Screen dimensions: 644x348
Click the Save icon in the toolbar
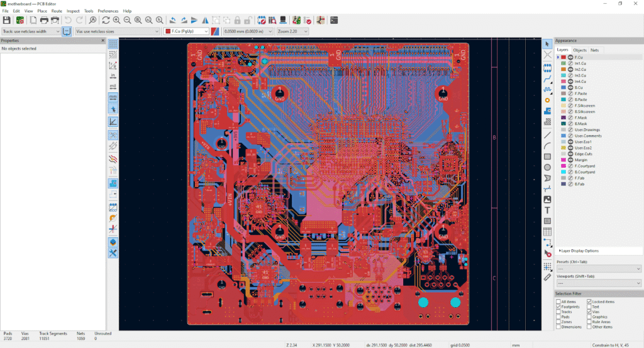[6, 20]
